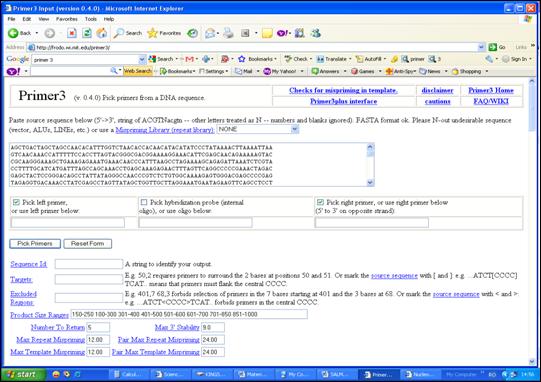Open Yahoo Shopping toolbar button
This screenshot has width=541, height=382.
466,71
